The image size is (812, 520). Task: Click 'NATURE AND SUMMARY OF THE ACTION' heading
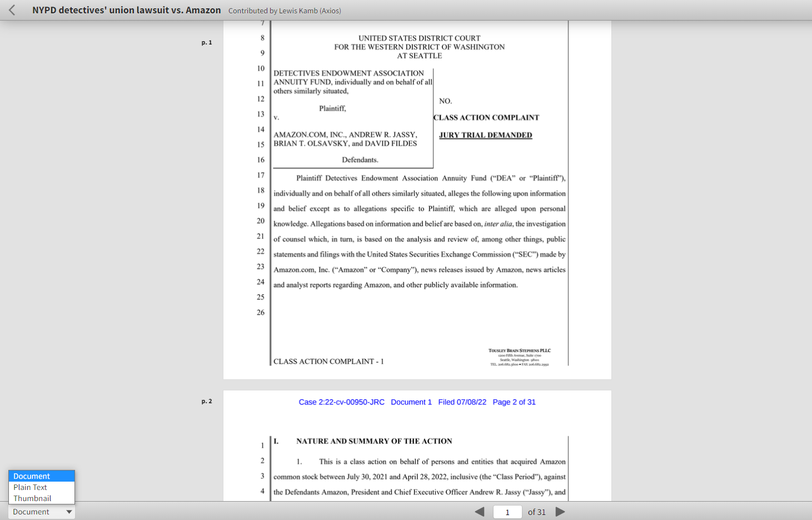click(374, 441)
